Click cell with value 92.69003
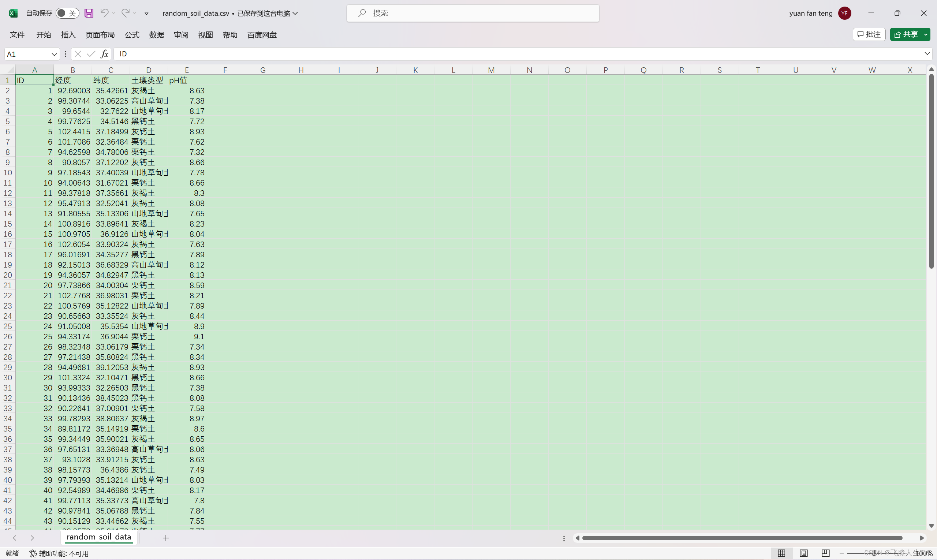This screenshot has width=937, height=560. [x=73, y=90]
